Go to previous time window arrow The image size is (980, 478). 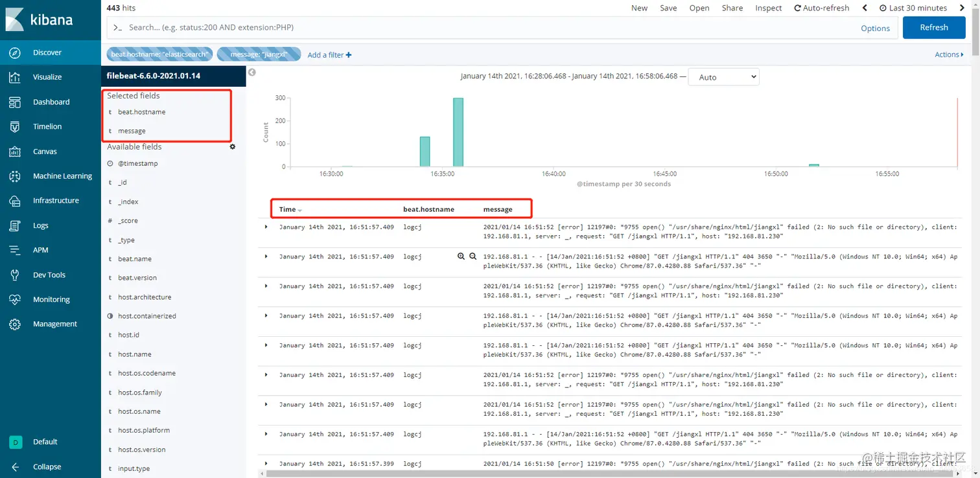point(865,8)
